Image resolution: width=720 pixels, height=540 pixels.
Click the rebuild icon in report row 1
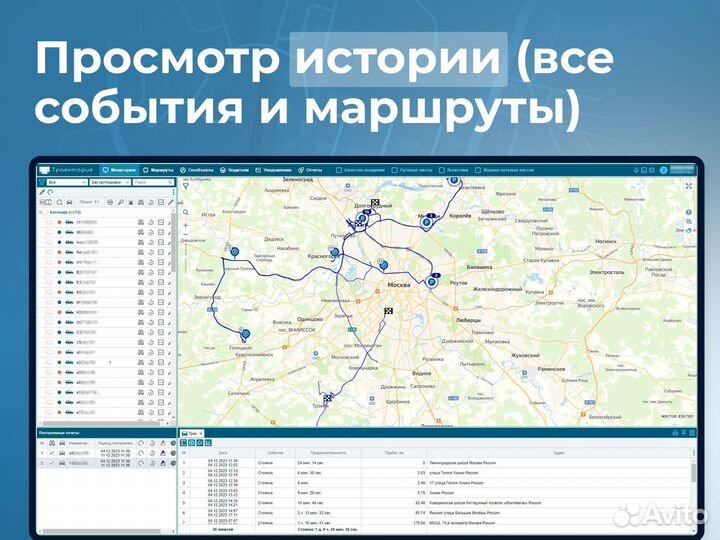[141, 453]
